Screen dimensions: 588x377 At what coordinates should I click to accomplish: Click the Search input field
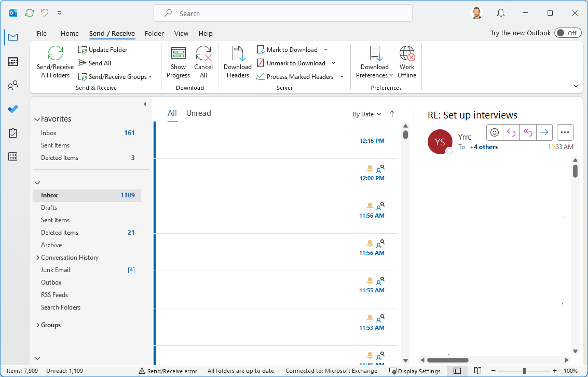pyautogui.click(x=283, y=13)
